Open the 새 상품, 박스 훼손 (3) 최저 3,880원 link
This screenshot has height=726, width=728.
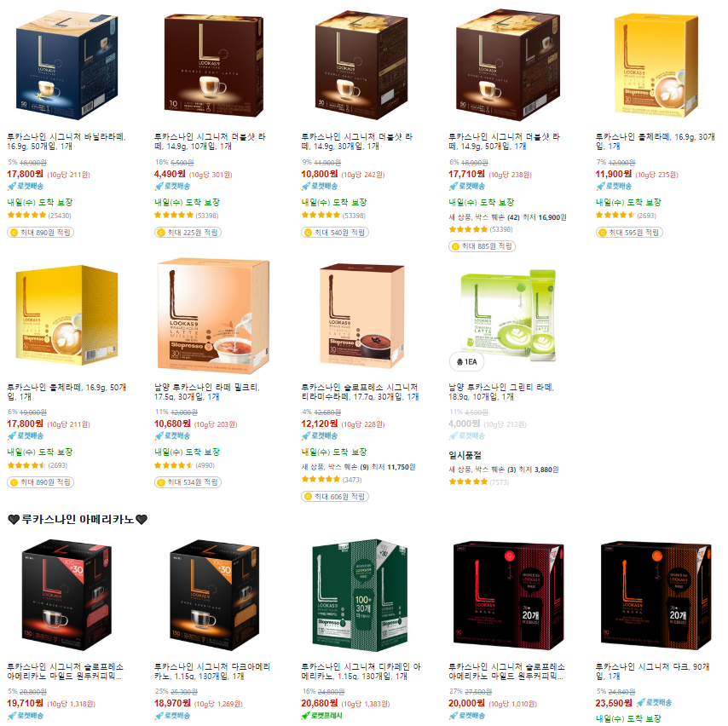(x=503, y=470)
